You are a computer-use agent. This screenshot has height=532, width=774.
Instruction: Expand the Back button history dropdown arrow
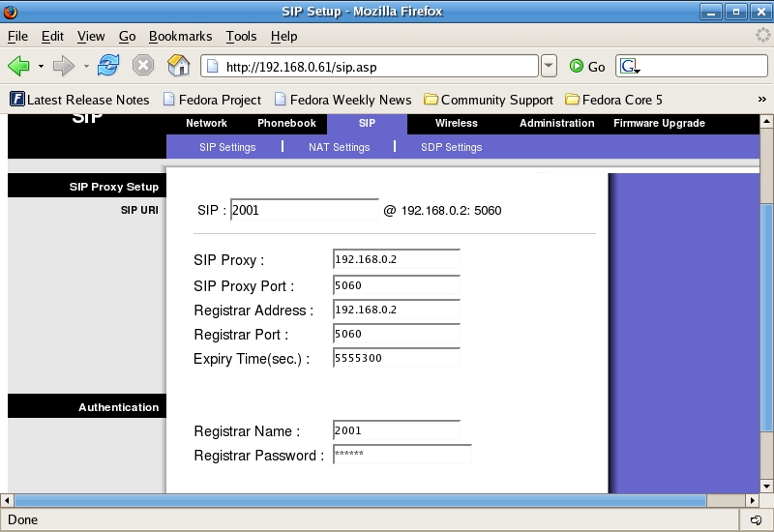pos(41,67)
